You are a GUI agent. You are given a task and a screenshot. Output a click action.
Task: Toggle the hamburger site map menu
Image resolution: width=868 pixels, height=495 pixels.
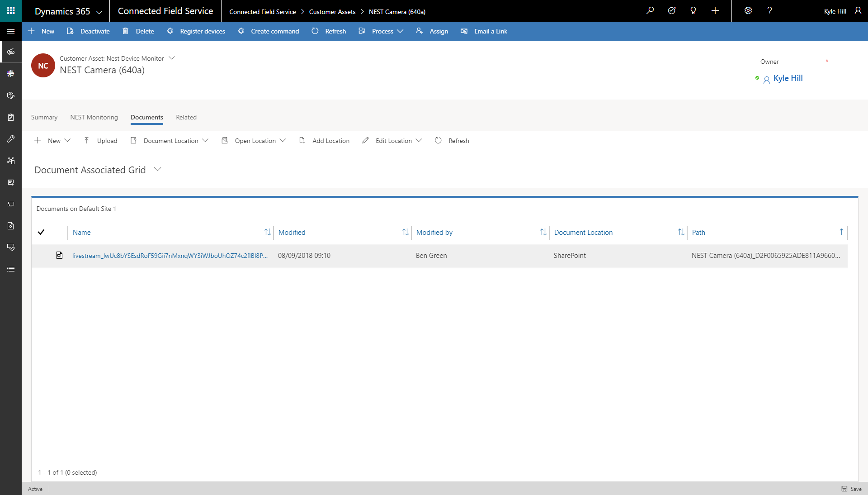click(x=11, y=31)
